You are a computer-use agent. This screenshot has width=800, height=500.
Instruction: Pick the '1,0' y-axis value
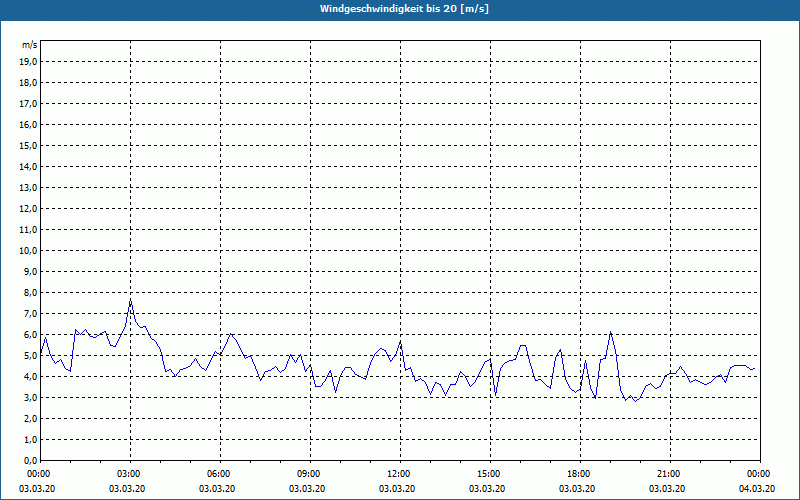click(30, 440)
